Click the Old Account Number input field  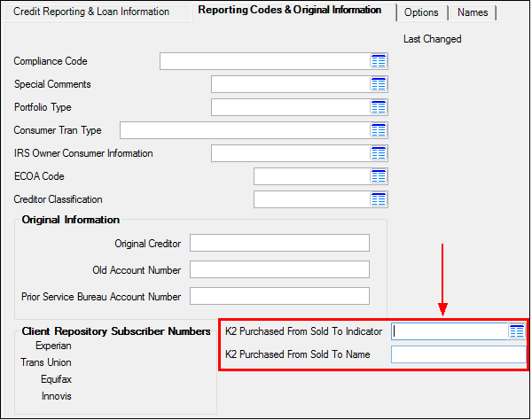pyautogui.click(x=279, y=269)
